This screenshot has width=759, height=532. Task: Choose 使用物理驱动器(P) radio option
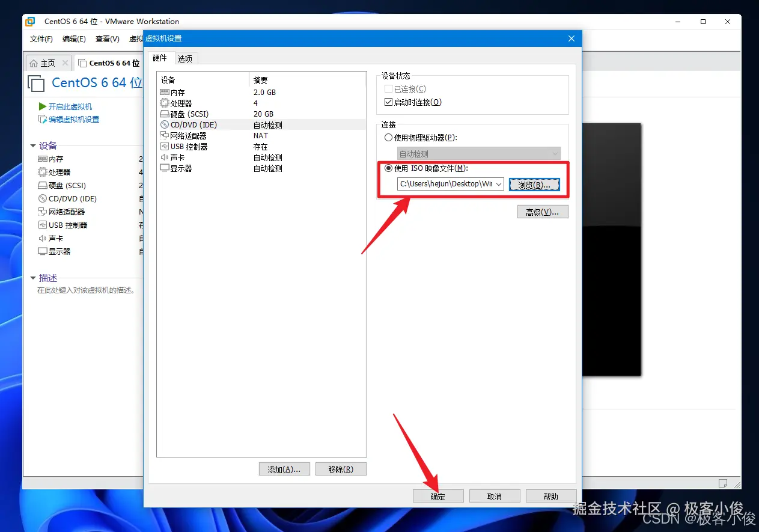click(x=388, y=138)
